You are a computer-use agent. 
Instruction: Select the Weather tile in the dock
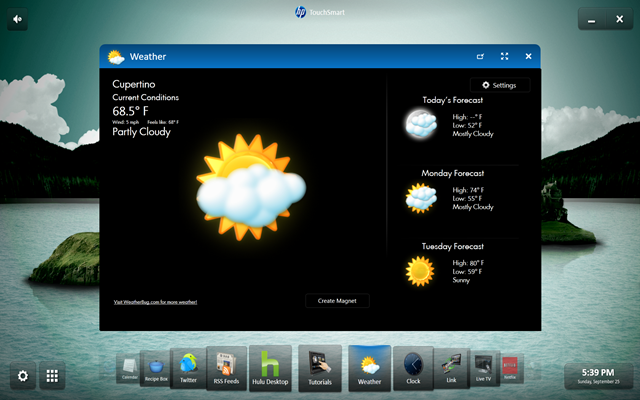coord(369,368)
